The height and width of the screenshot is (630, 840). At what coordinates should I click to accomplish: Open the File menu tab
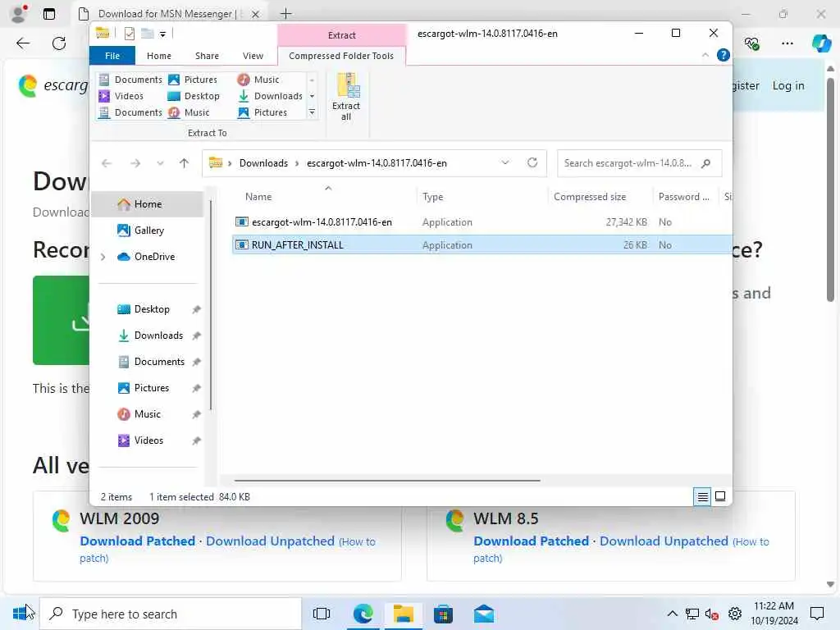[x=112, y=56]
